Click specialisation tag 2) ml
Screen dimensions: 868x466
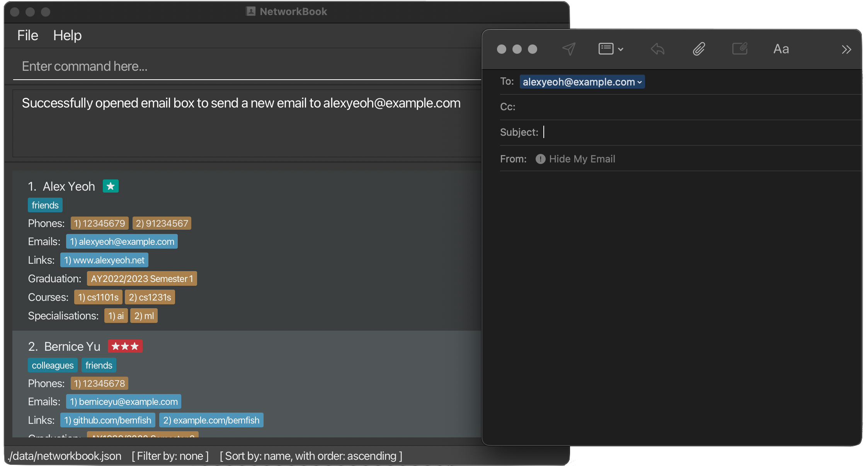click(144, 316)
